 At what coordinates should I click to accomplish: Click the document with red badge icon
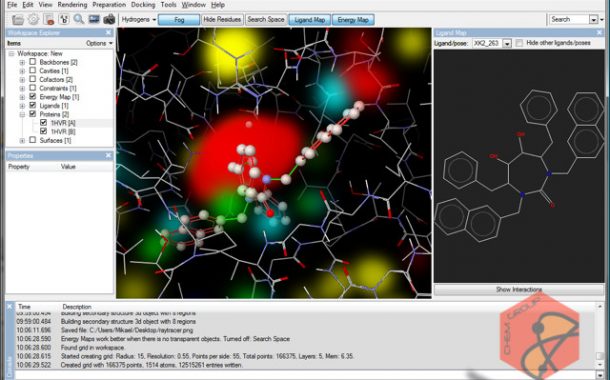point(49,19)
